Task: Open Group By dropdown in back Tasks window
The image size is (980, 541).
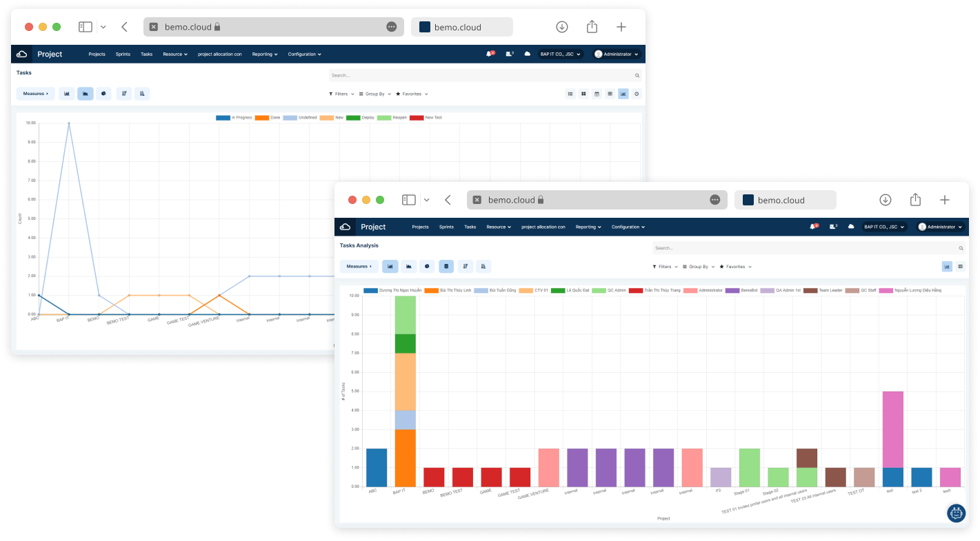Action: coord(375,94)
